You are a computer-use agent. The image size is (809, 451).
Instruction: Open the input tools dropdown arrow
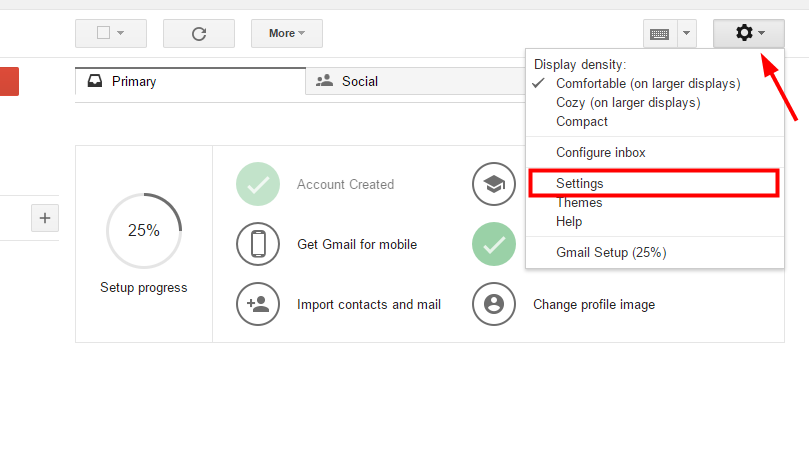[x=686, y=33]
